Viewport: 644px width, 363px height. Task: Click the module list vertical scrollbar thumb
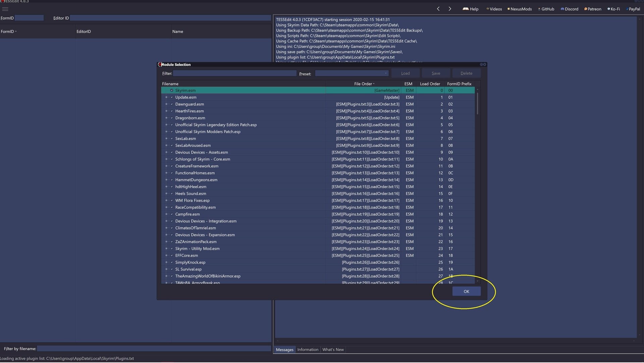tap(477, 104)
